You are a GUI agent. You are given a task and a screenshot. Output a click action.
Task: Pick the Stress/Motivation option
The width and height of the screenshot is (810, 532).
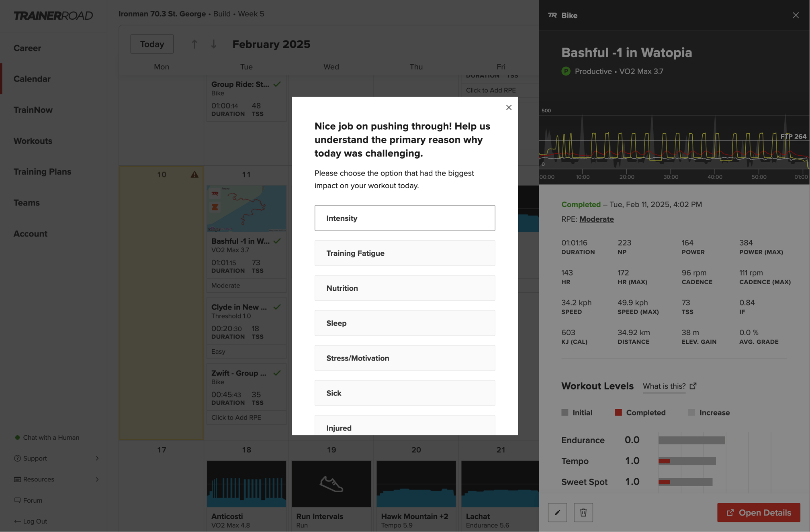click(x=405, y=358)
